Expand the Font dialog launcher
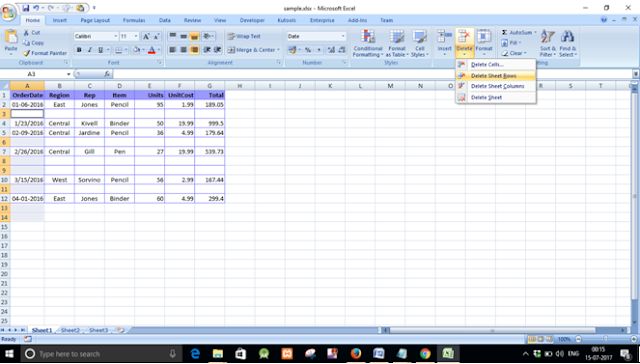The width and height of the screenshot is (640, 364). coord(159,63)
